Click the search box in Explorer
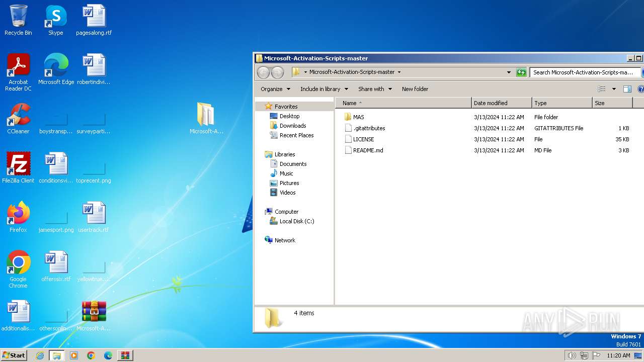This screenshot has width=644, height=362. (x=585, y=72)
